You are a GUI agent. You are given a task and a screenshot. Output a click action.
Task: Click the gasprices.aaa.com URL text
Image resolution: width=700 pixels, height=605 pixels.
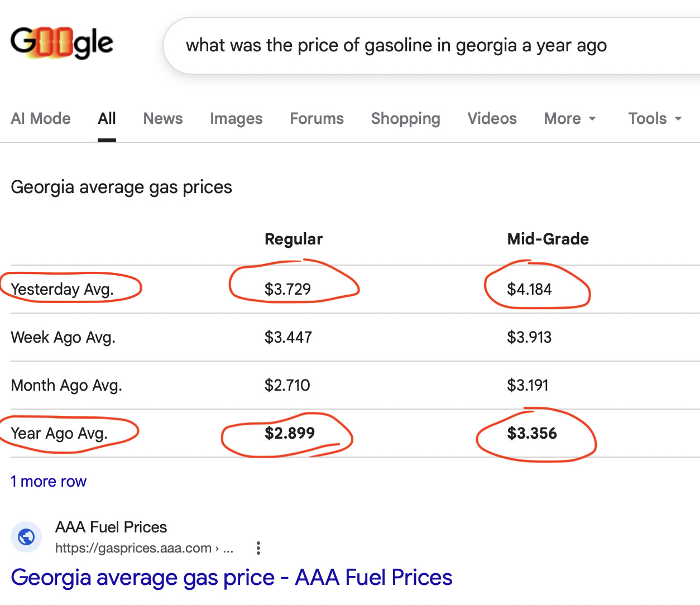point(133,548)
